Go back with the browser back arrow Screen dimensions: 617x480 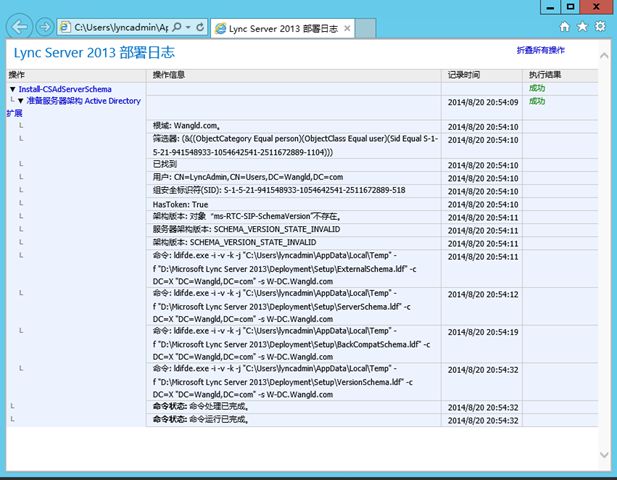[19, 27]
